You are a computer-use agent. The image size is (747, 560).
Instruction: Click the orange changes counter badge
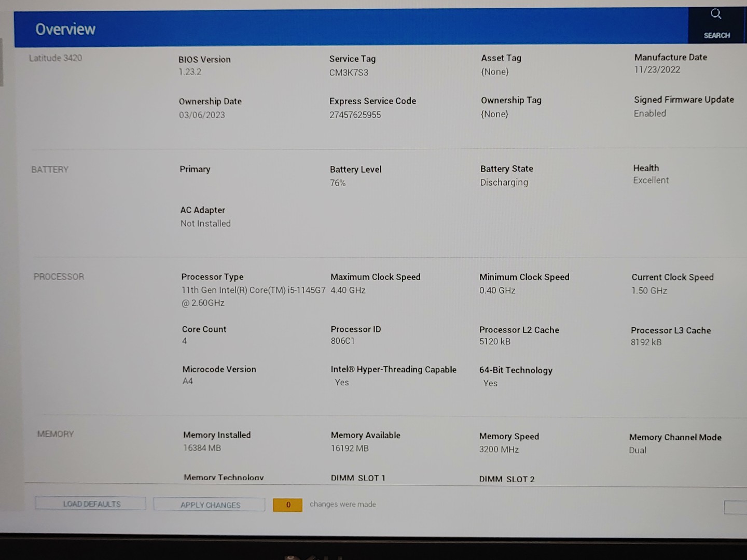pyautogui.click(x=287, y=505)
